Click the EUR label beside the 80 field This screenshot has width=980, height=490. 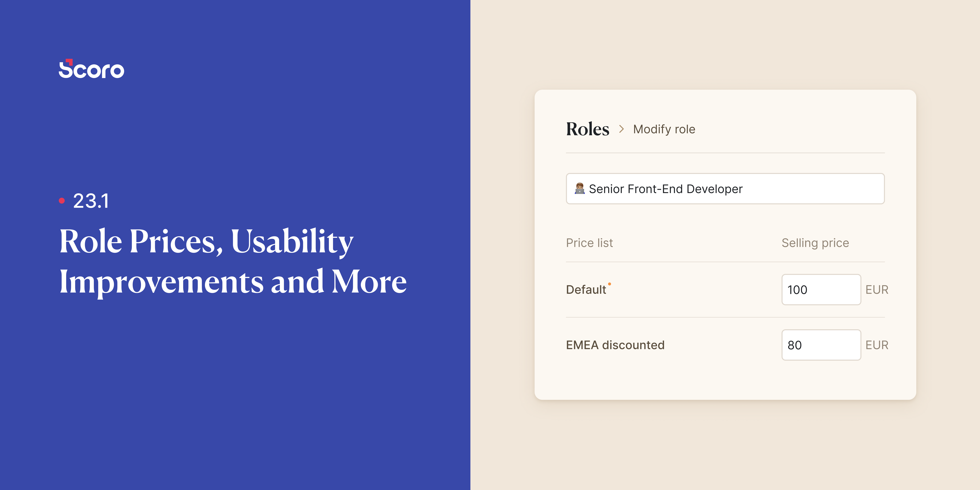pyautogui.click(x=876, y=345)
